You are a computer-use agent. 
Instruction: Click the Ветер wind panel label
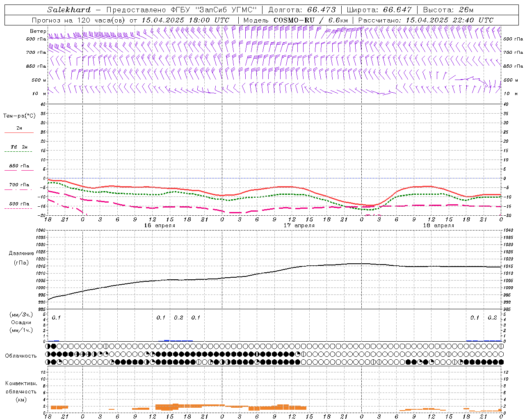pyautogui.click(x=38, y=31)
